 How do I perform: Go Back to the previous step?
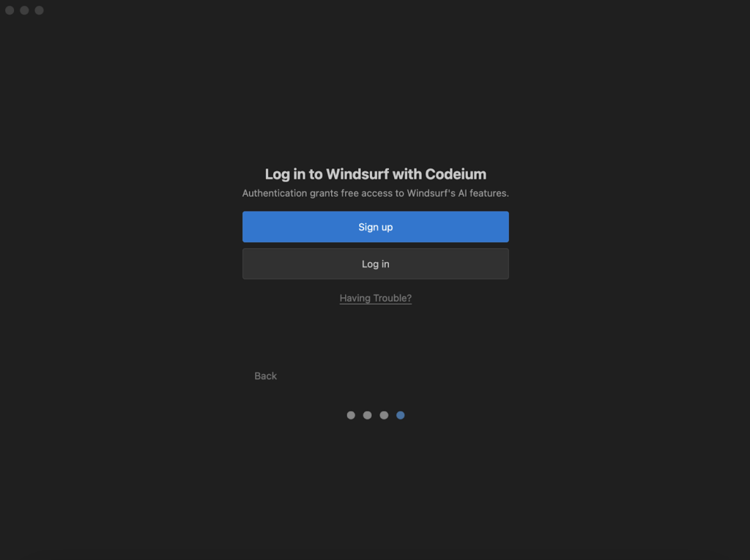265,376
